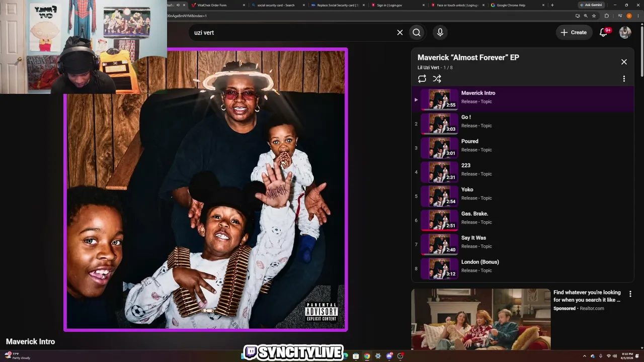Click the Maverick Intro video title
The width and height of the screenshot is (644, 362).
coord(30,342)
